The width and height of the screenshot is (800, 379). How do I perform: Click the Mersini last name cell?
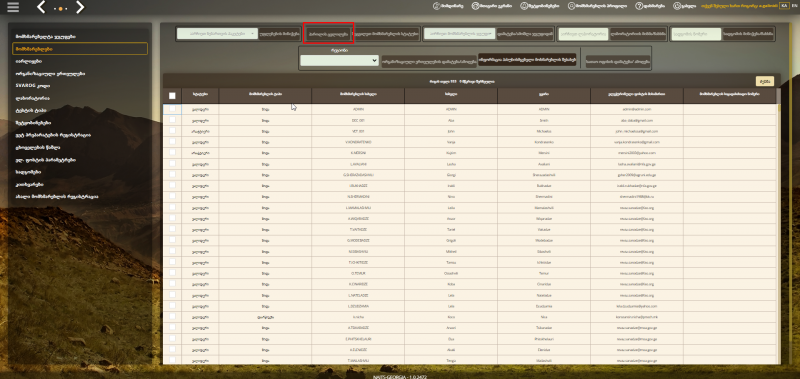click(543, 153)
